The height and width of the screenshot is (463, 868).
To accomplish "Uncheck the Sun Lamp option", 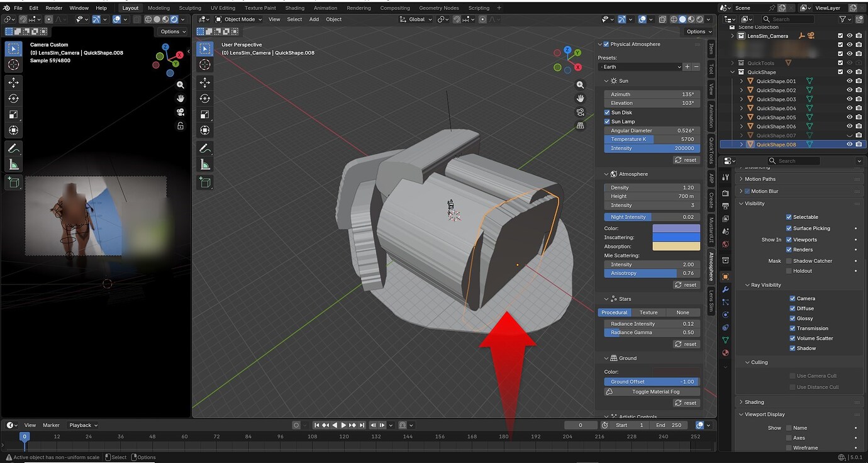I will point(607,121).
